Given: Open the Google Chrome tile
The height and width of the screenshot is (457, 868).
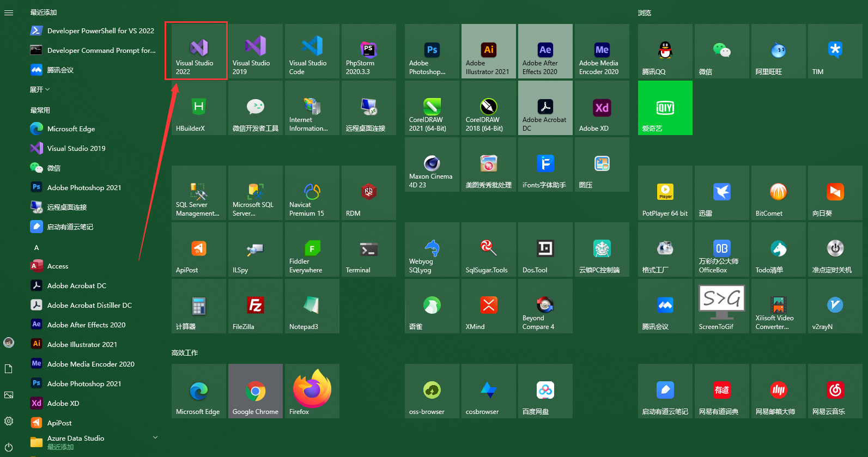Looking at the screenshot, I should tap(255, 391).
